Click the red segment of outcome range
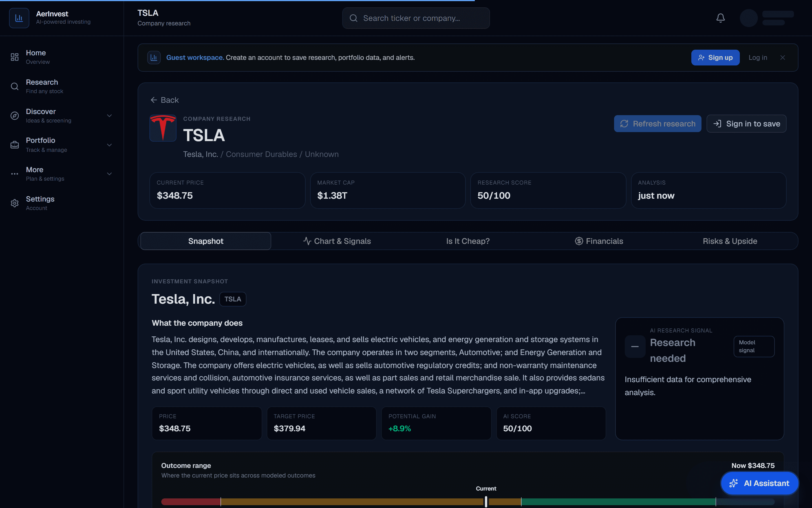 click(x=191, y=502)
